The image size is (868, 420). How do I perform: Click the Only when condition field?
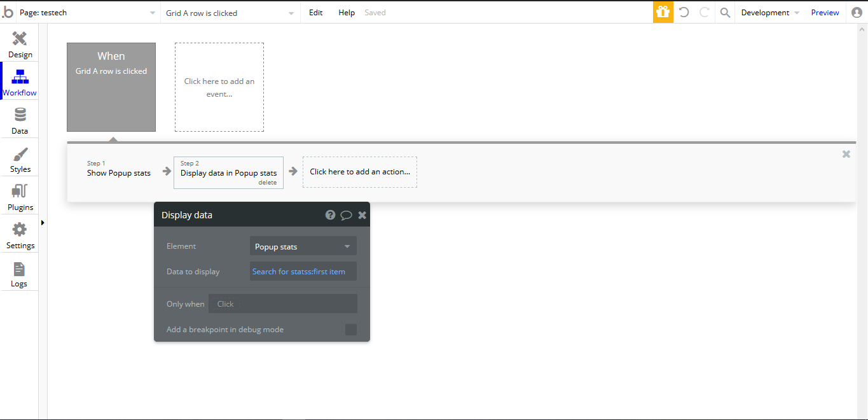coord(283,304)
